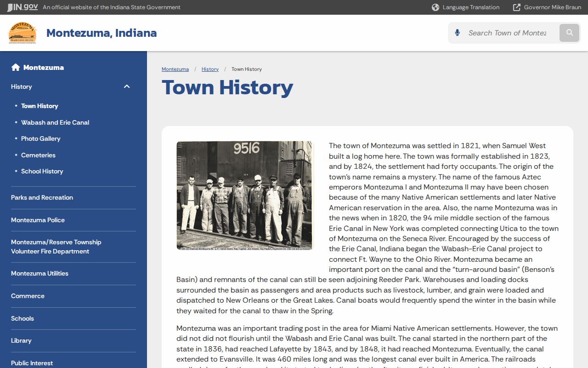Focus the Search Town of Montezuma field
The height and width of the screenshot is (368, 588).
pos(508,33)
